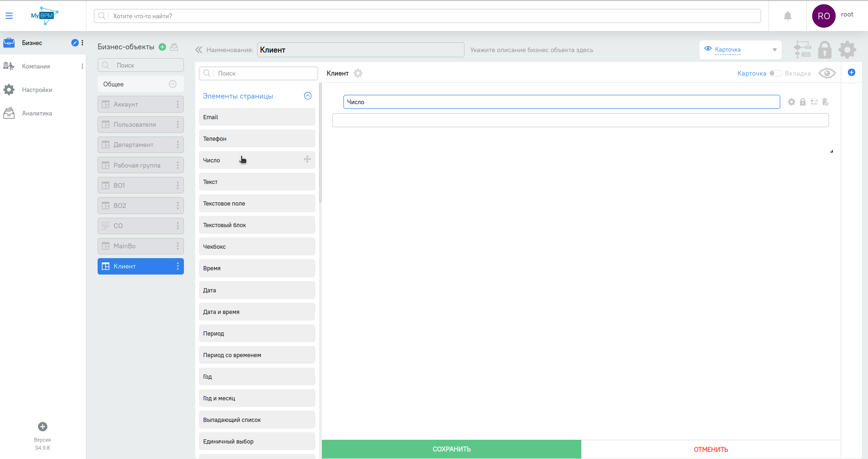Open options dots for Клиент object
This screenshot has height=459, width=868.
[x=178, y=266]
